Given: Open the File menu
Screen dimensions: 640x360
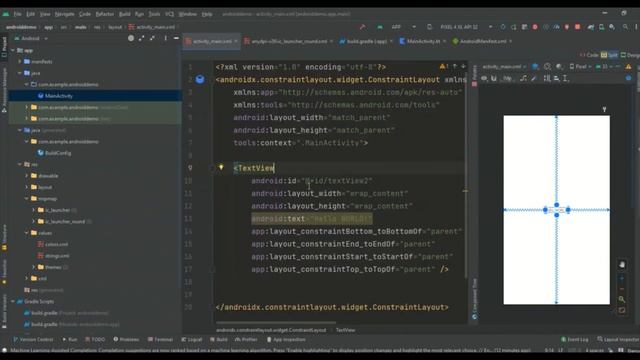Looking at the screenshot, I should [x=17, y=14].
